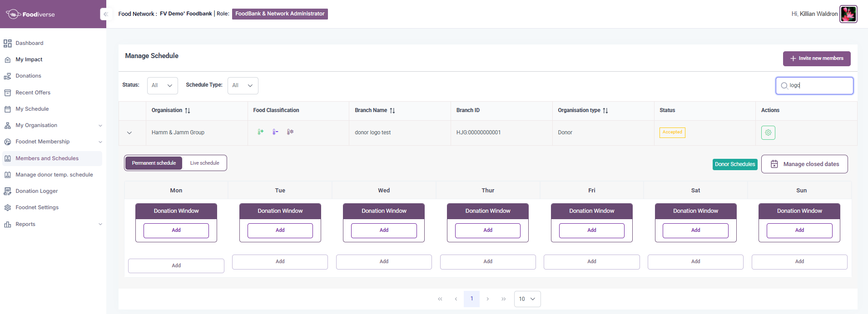Open the Status filter dropdown
Image resolution: width=868 pixels, height=314 pixels.
tap(162, 85)
